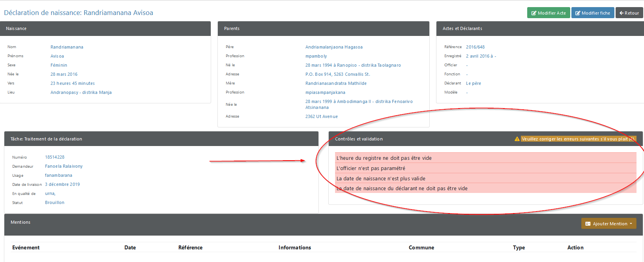Click the caret arrow on Ajouter Mention

[x=631, y=224]
